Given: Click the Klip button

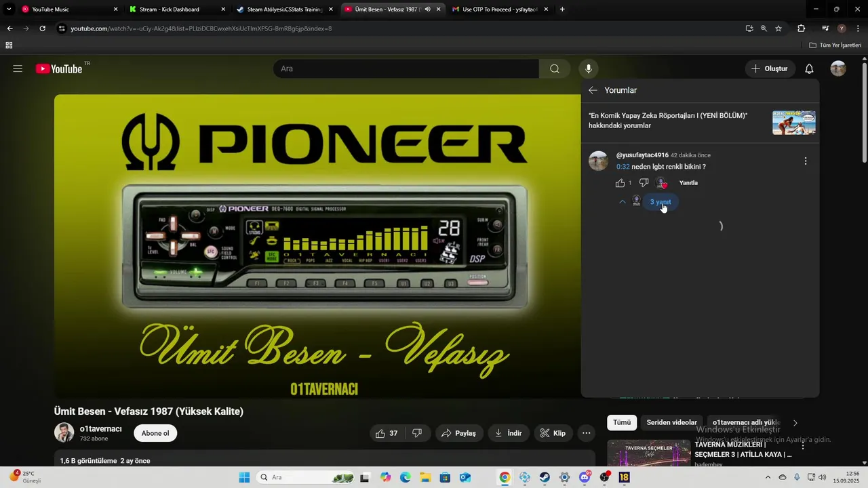Looking at the screenshot, I should pyautogui.click(x=553, y=433).
